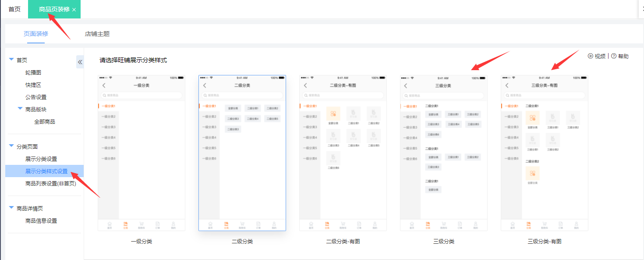Collapse the 首页 tree section

click(x=11, y=60)
